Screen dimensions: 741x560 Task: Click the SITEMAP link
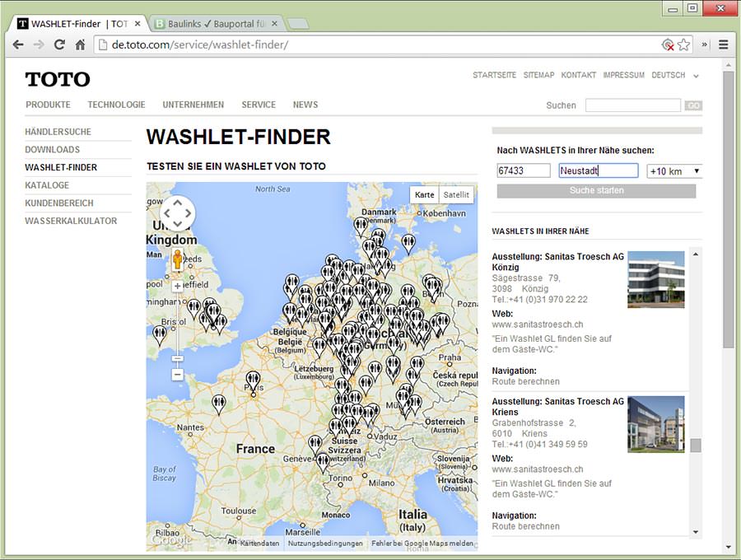point(538,75)
